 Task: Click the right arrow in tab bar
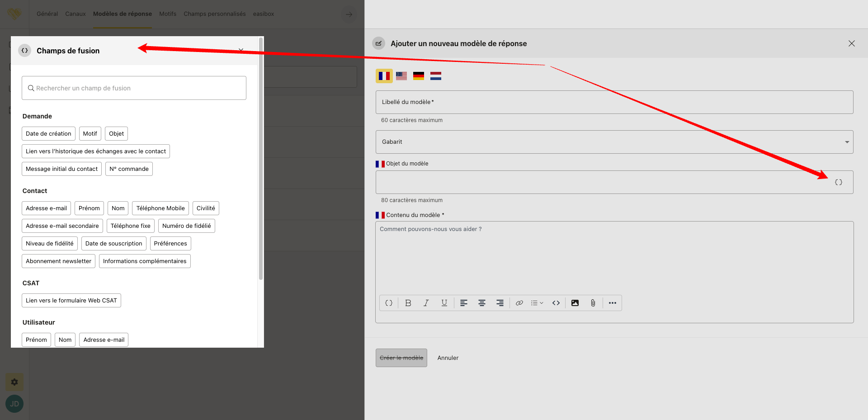coord(349,14)
